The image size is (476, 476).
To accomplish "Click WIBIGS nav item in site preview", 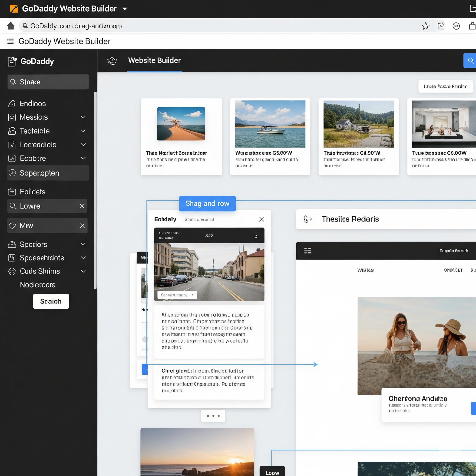I will point(365,270).
